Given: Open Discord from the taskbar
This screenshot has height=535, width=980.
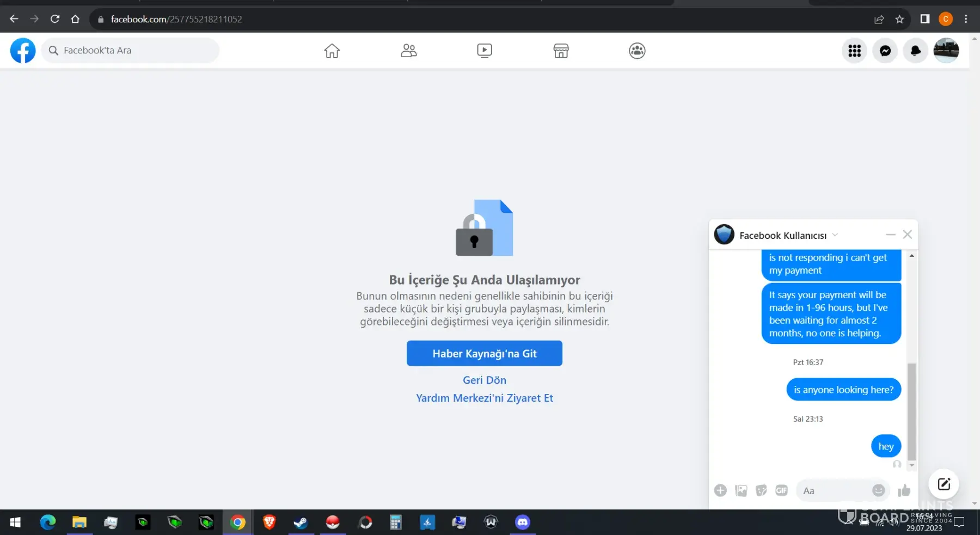Looking at the screenshot, I should point(522,522).
